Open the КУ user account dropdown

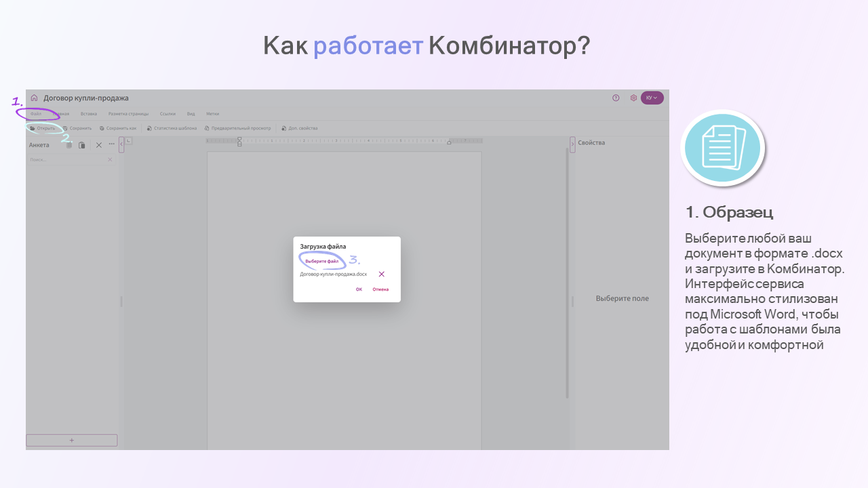[652, 98]
